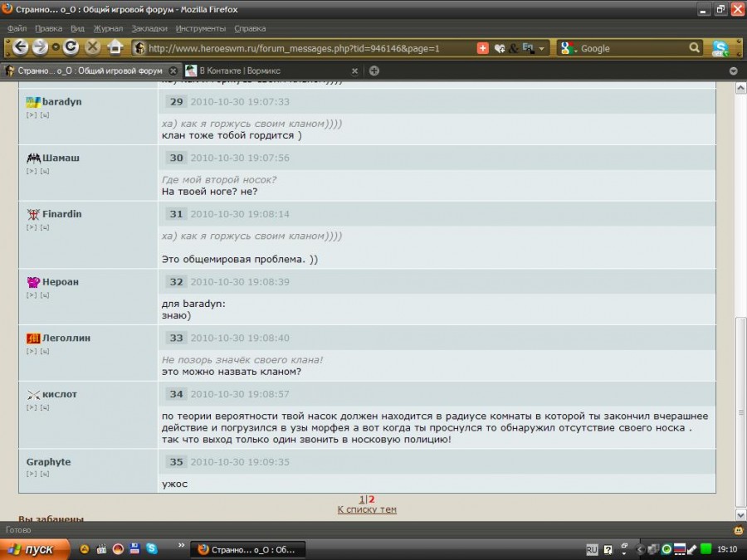Open the Журнал menu
The height and width of the screenshot is (560, 747).
108,28
